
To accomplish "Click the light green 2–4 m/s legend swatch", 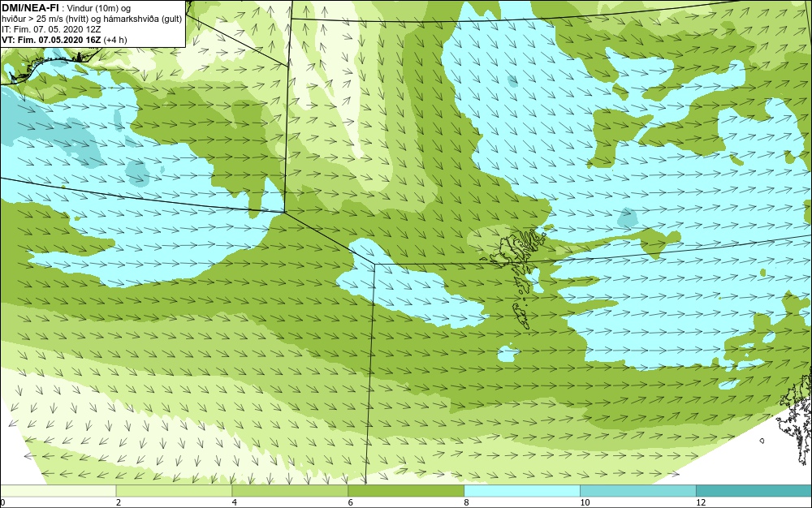I will pos(174,491).
